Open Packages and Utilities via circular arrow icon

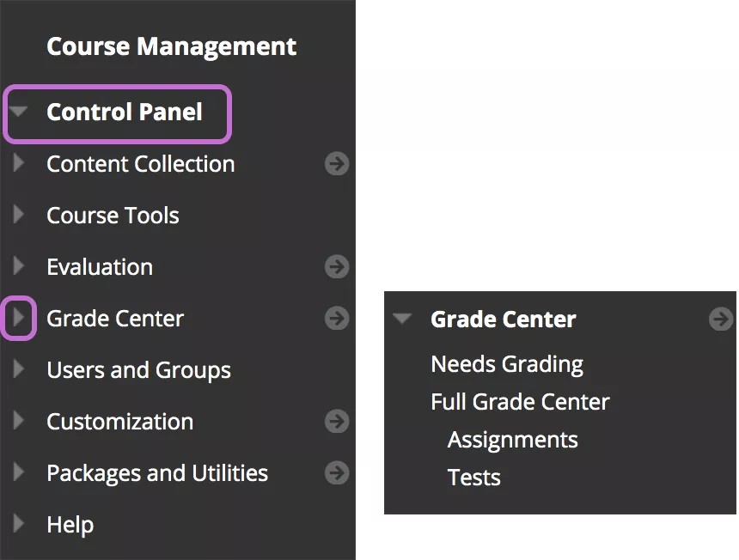(x=337, y=472)
